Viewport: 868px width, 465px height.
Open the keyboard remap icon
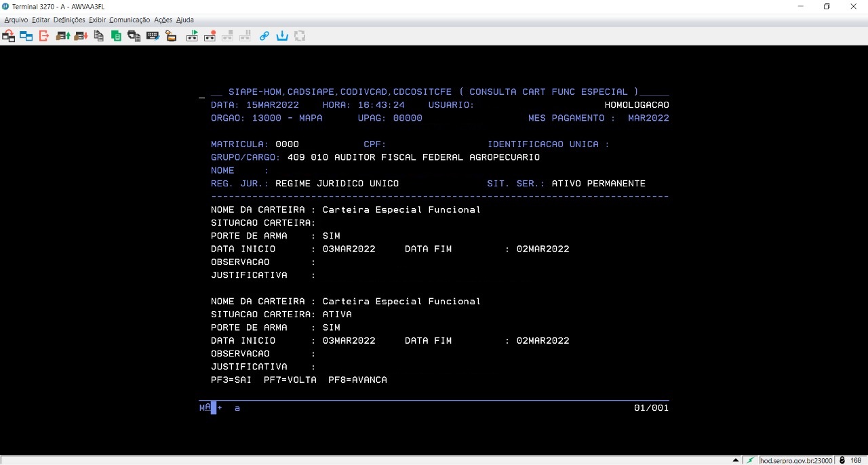153,36
